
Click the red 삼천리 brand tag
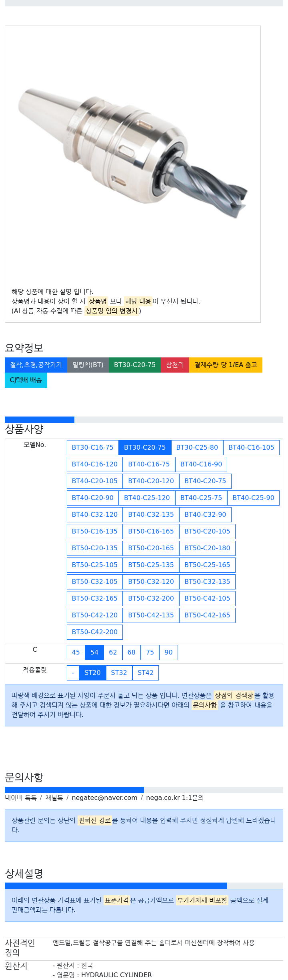coord(175,365)
